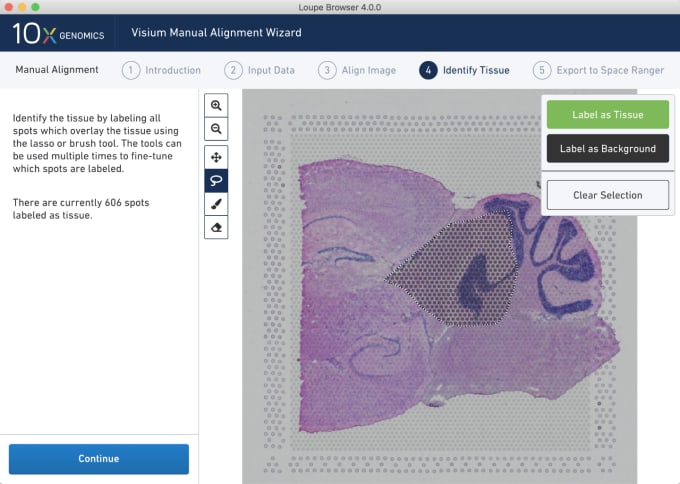Click the step 4 circle icon
Image resolution: width=680 pixels, height=484 pixels.
(x=428, y=70)
